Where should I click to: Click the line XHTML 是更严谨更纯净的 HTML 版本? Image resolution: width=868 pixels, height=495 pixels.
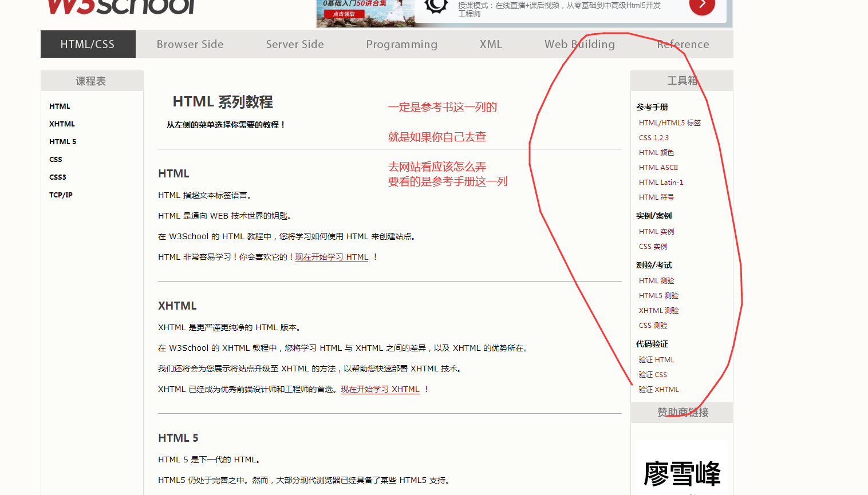click(230, 327)
